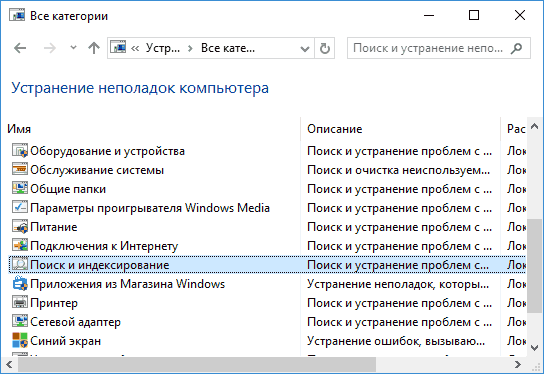Image resolution: width=544 pixels, height=374 pixels.
Task: Expand the address bar history dropdown
Action: (305, 48)
